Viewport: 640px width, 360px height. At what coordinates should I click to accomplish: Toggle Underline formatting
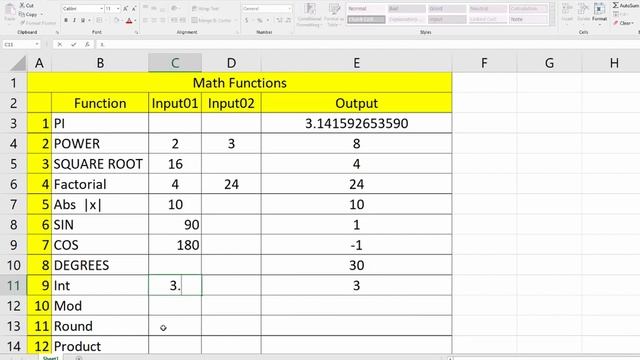point(83,20)
